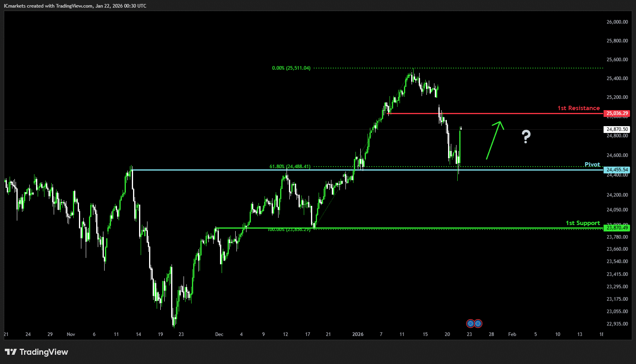This screenshot has width=636, height=364.
Task: Click the '1st Resistance' text label
Action: coord(578,108)
